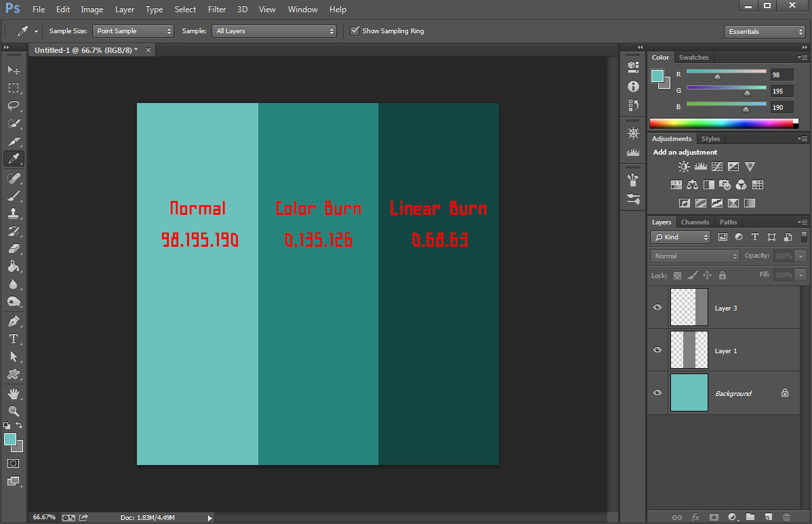The height and width of the screenshot is (524, 812).
Task: Hide the Background layer visibility
Action: tap(657, 393)
